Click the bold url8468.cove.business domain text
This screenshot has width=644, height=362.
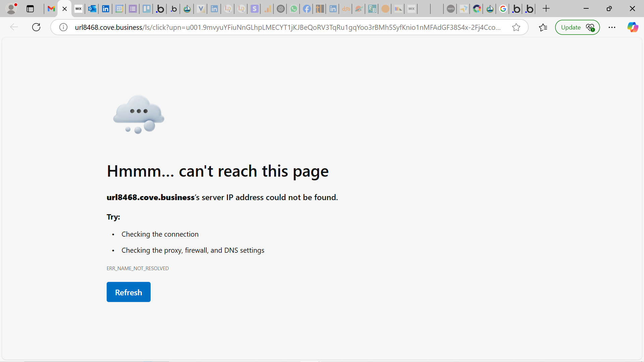click(151, 197)
